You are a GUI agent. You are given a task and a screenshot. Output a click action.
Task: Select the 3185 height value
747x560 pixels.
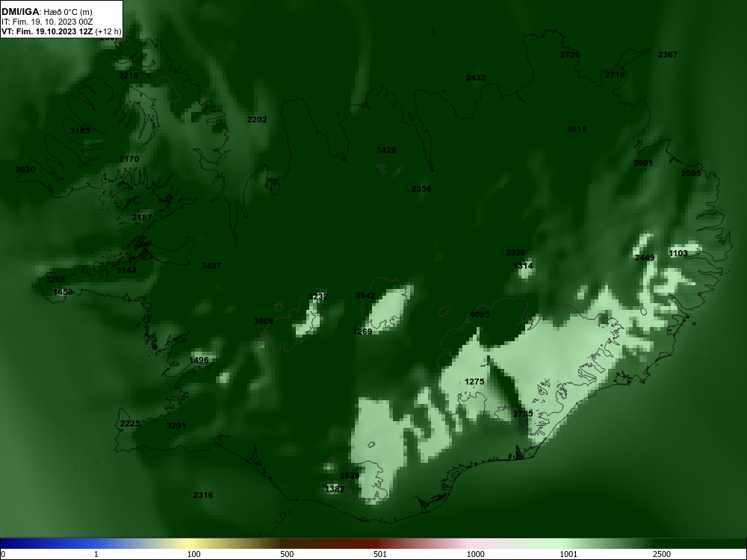tap(80, 131)
